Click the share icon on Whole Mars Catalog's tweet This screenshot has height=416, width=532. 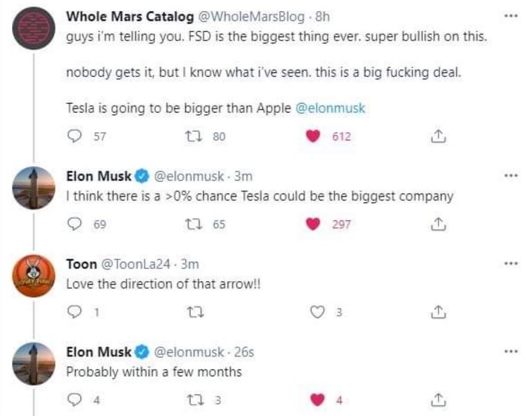point(438,135)
